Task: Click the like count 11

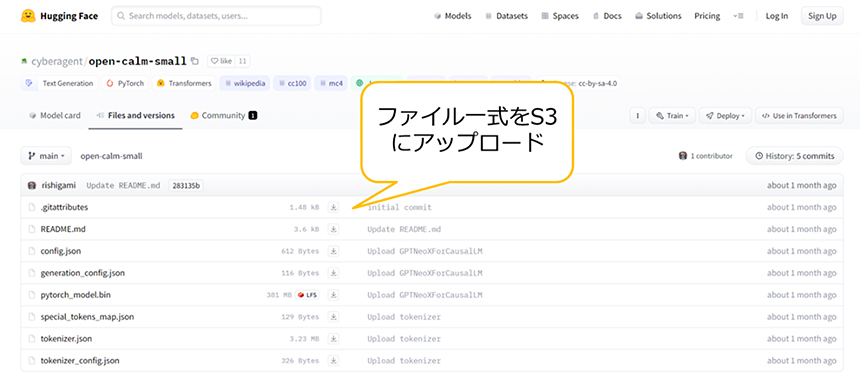Action: 243,61
